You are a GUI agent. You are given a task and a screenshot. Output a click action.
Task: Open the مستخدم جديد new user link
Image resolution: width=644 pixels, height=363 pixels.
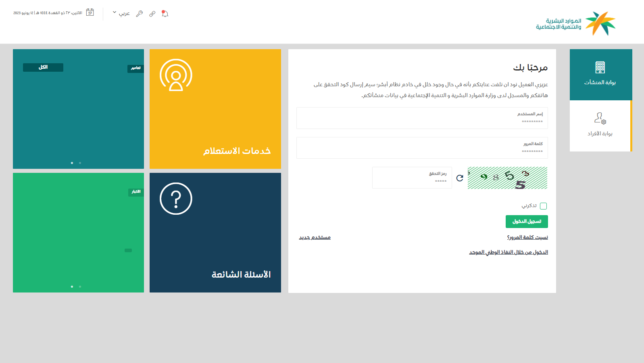click(x=315, y=237)
